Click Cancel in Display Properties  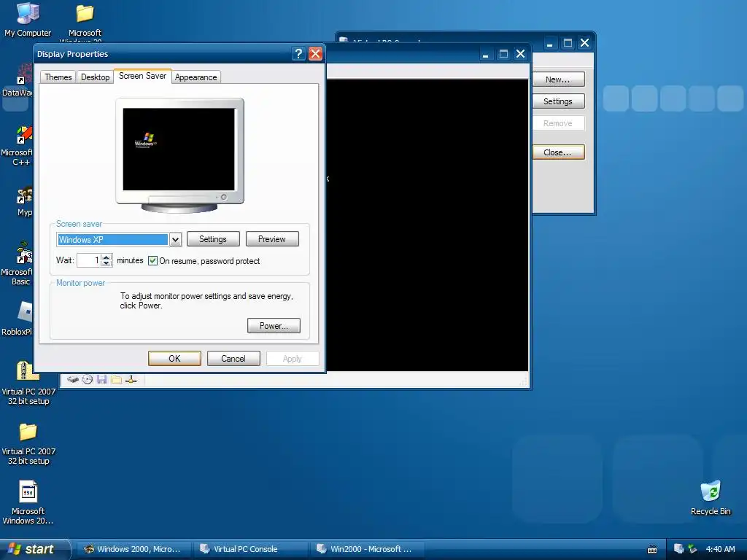[x=233, y=359]
